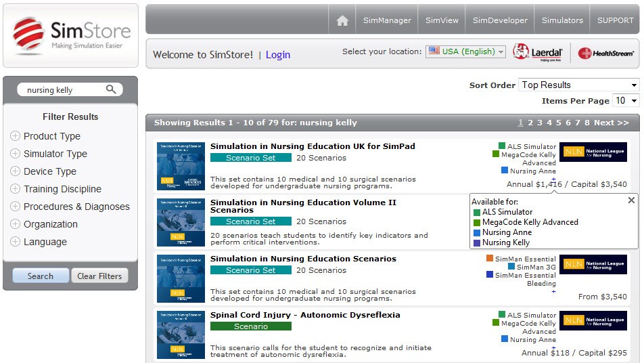Image resolution: width=644 pixels, height=363 pixels.
Task: Click the search magnifier icon
Action: tap(111, 89)
